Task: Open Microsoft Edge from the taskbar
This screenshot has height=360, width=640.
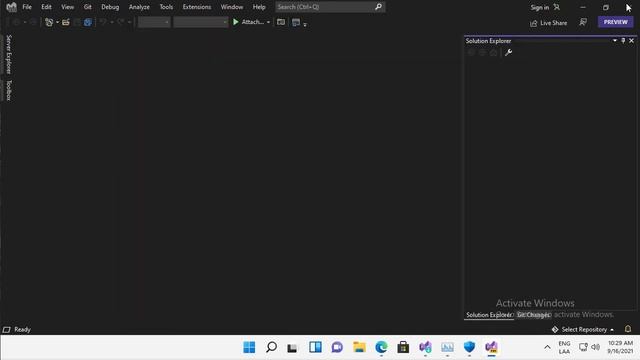Action: click(x=381, y=347)
